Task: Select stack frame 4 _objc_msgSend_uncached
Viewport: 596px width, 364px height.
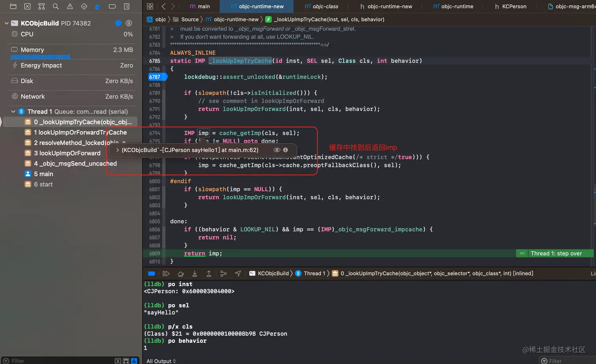Action: pos(71,163)
